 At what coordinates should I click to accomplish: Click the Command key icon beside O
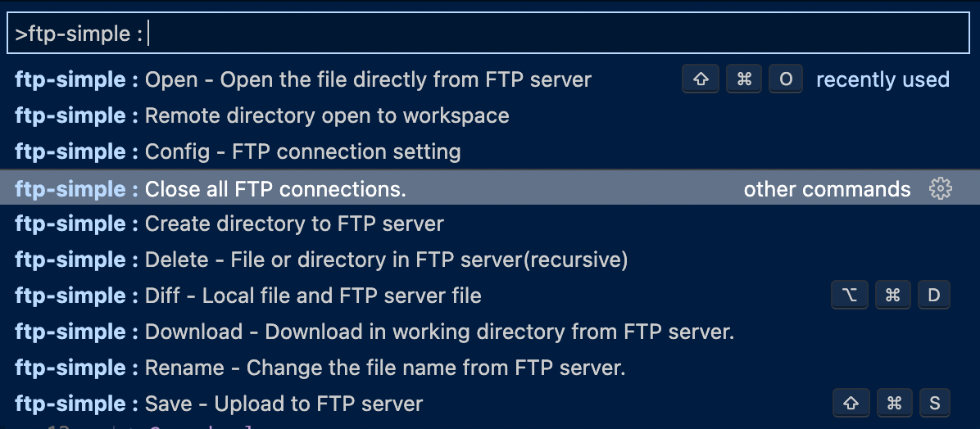coord(744,79)
